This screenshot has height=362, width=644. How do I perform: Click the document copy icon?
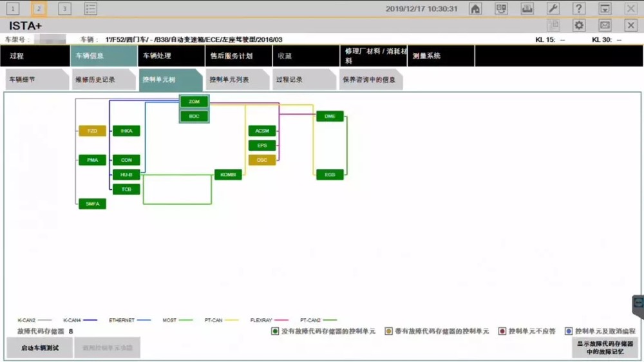(x=553, y=26)
